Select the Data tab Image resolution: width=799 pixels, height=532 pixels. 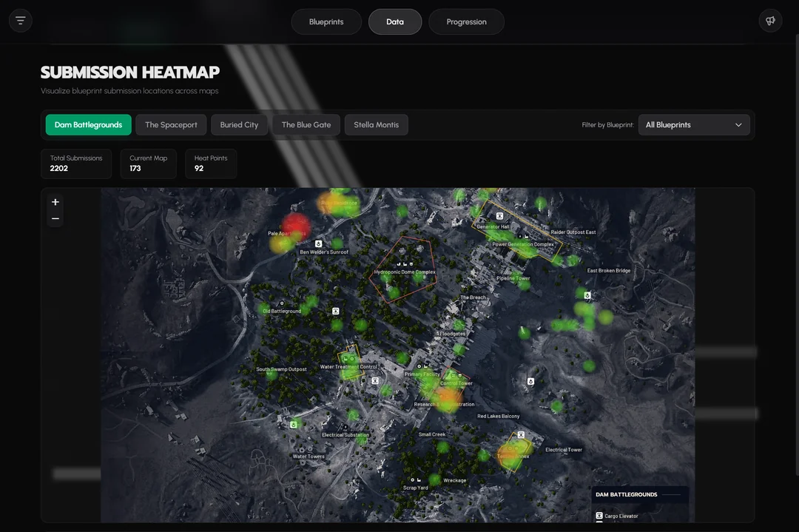tap(395, 22)
